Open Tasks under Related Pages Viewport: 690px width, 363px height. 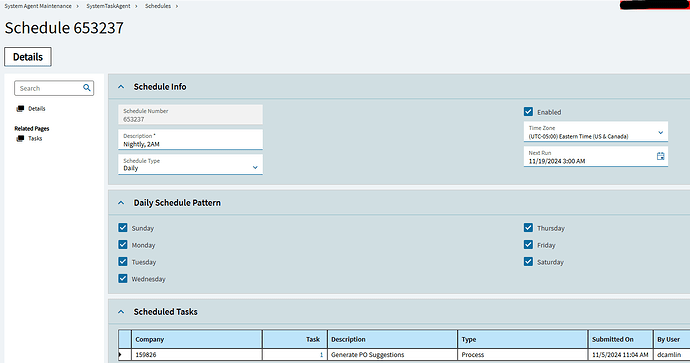[35, 139]
